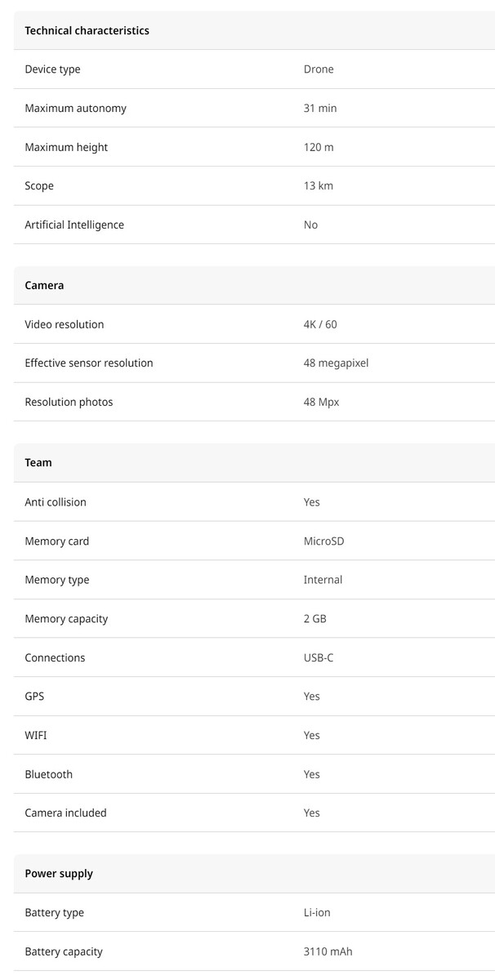The height and width of the screenshot is (980, 495).
Task: Select the 31 min autonomy value
Action: tap(320, 108)
